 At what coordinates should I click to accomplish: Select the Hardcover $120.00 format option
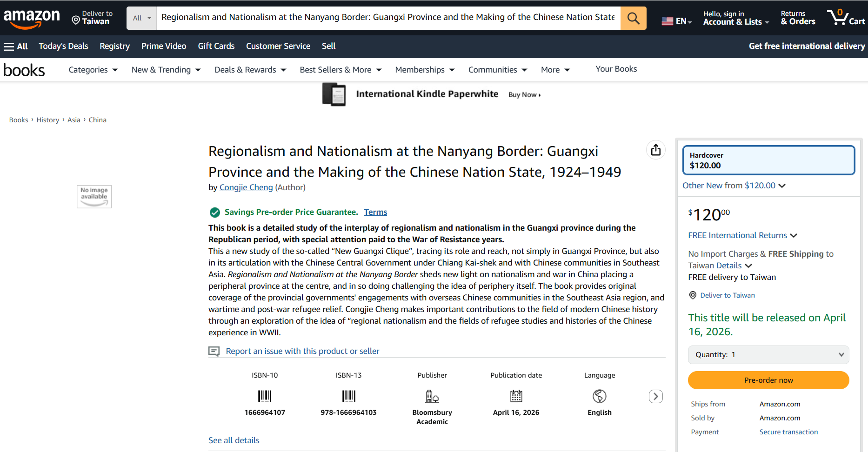(x=768, y=160)
